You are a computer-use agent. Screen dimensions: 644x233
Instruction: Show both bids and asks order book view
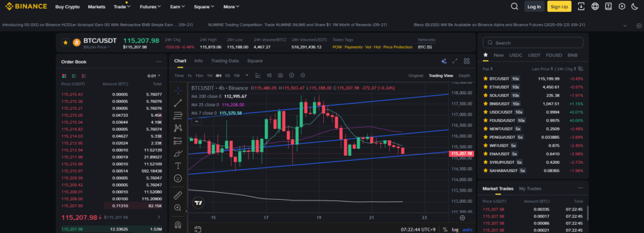coord(64,76)
